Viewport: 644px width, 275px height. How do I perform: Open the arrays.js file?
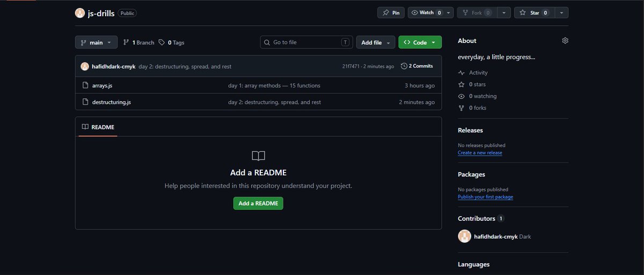tap(102, 86)
